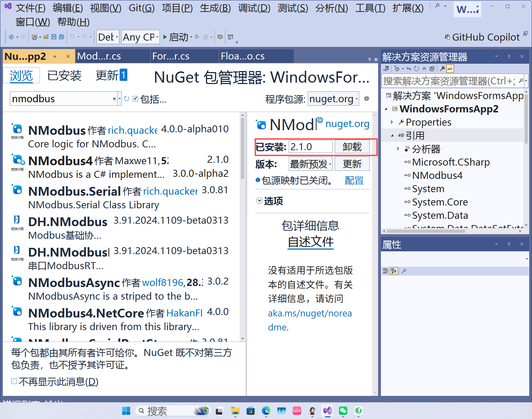Switch to the 更新 updates tab
Screen dimensions: 532x419
(111, 75)
